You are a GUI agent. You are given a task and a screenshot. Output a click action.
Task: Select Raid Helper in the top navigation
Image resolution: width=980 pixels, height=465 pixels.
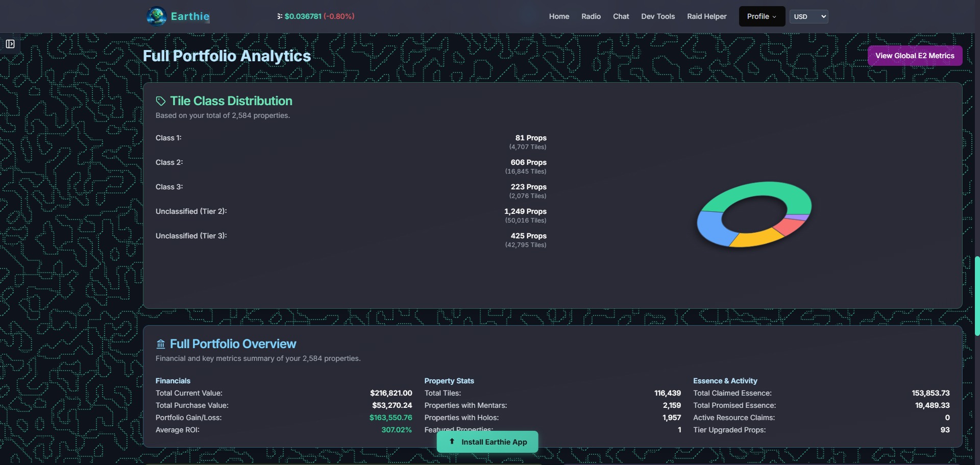click(x=706, y=16)
